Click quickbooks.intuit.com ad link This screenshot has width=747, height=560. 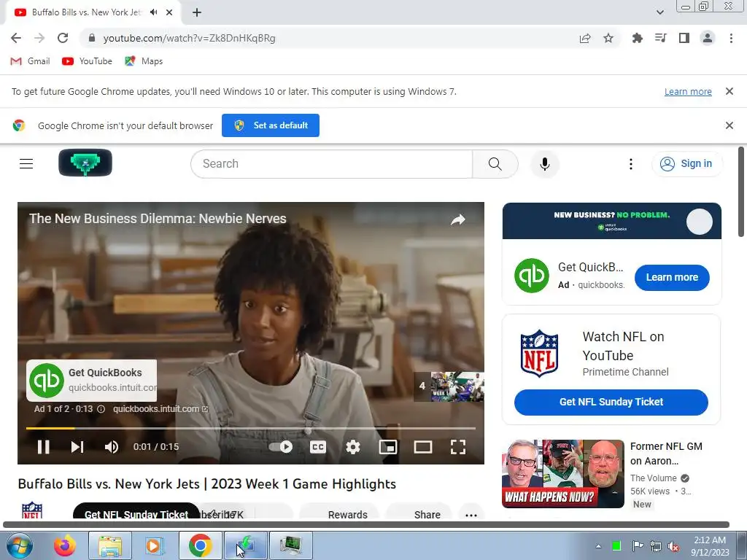click(x=160, y=408)
